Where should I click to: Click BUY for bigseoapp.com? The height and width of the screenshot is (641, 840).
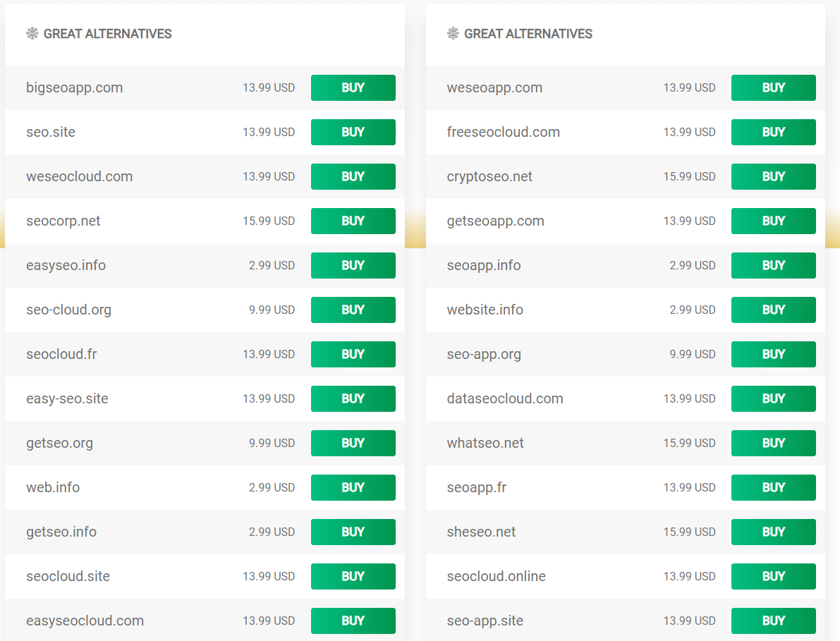(353, 87)
